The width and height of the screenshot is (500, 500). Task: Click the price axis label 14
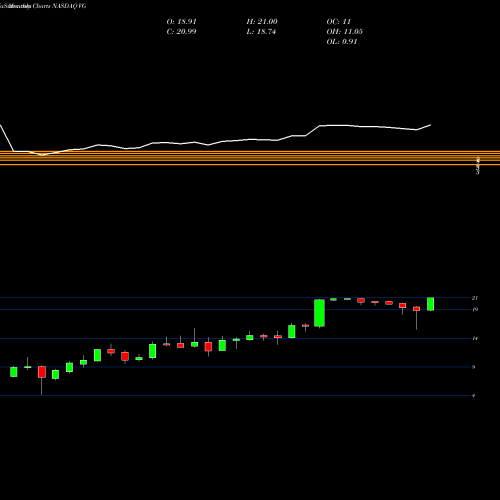click(475, 339)
